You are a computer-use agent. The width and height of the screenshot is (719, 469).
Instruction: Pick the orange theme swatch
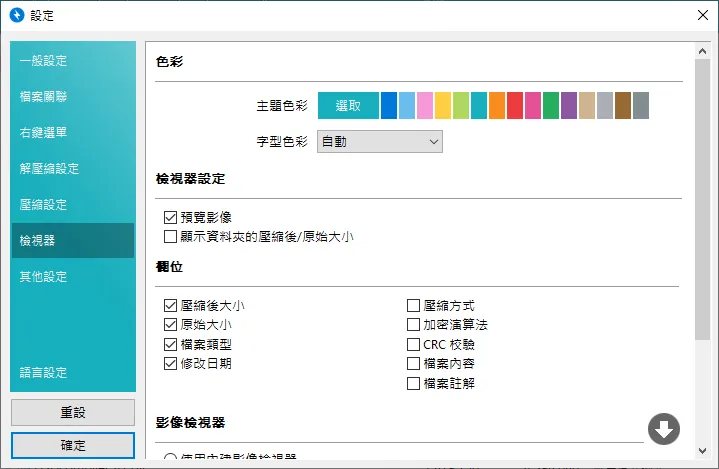tap(497, 105)
